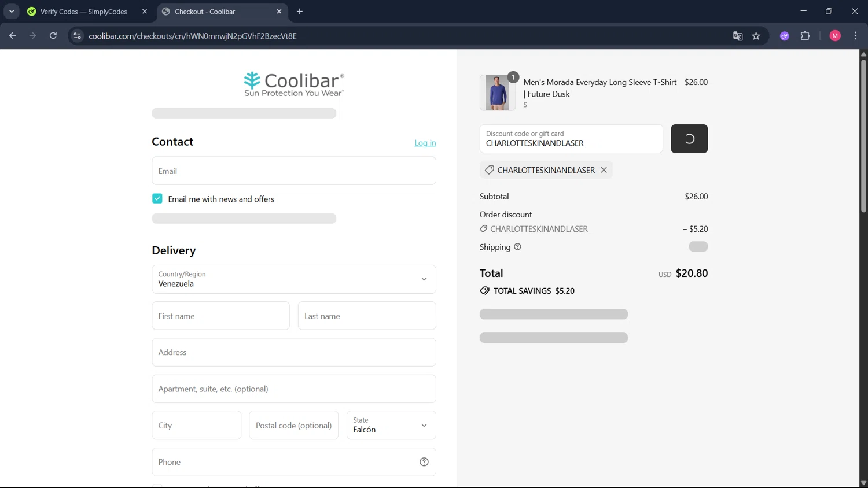Click the apply discount loading button
Image resolution: width=868 pixels, height=488 pixels.
pos(689,139)
